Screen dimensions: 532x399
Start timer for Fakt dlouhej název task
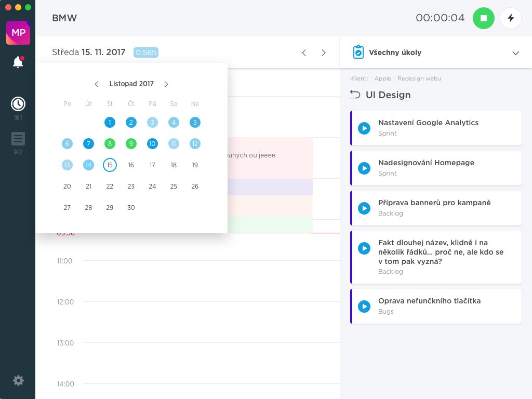point(364,248)
